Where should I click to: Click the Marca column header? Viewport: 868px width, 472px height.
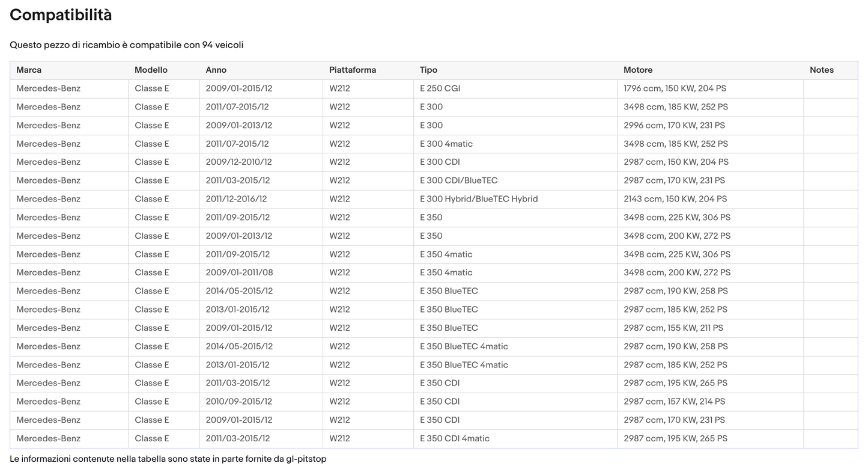[x=69, y=70]
